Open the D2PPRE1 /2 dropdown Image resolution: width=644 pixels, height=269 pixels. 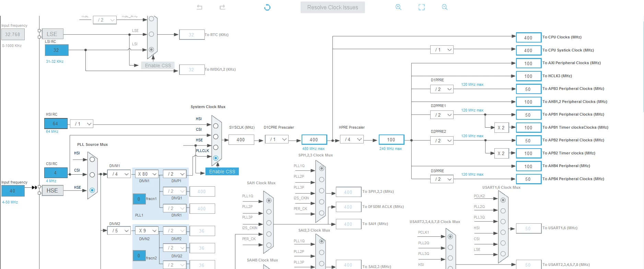(442, 115)
